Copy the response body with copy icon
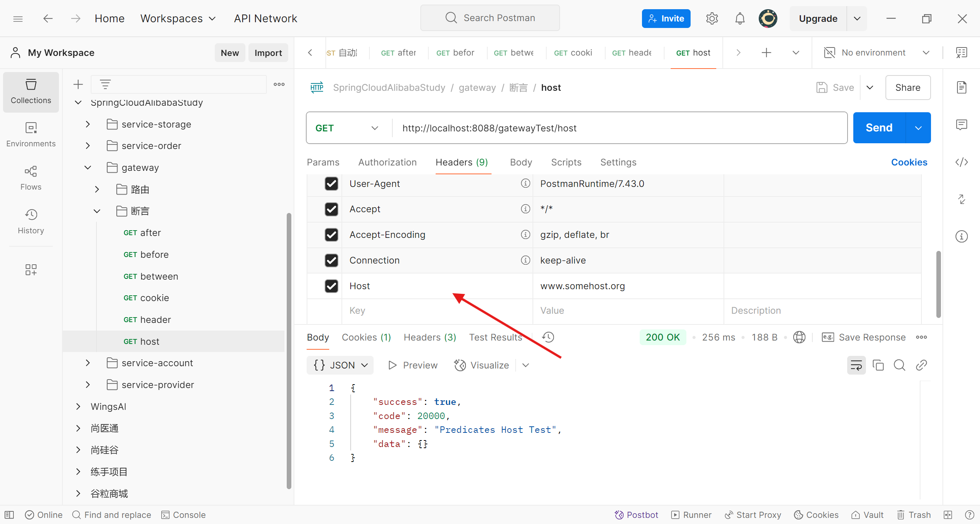The height and width of the screenshot is (524, 980). tap(878, 365)
